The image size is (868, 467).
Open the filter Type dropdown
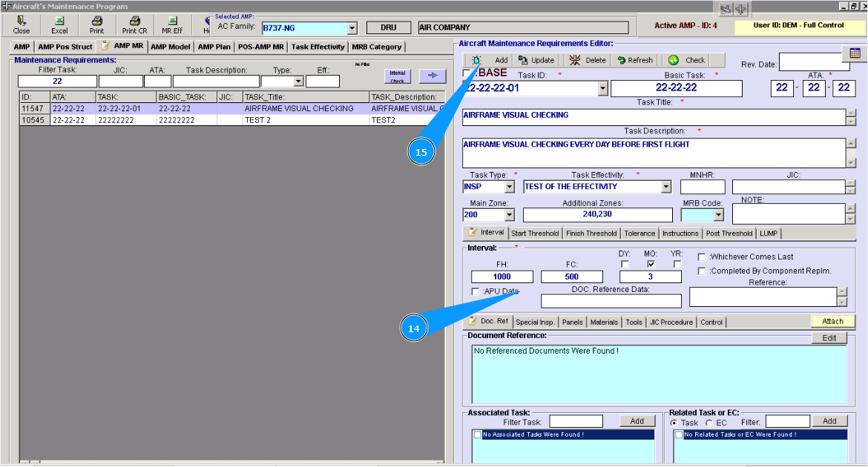(x=298, y=82)
